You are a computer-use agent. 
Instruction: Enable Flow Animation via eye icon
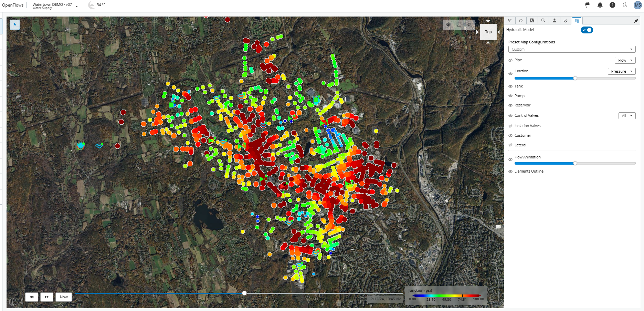tap(510, 159)
